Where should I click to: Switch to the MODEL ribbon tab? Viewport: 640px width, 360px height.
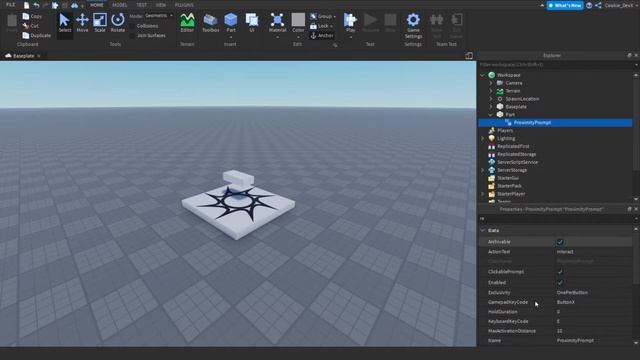120,5
